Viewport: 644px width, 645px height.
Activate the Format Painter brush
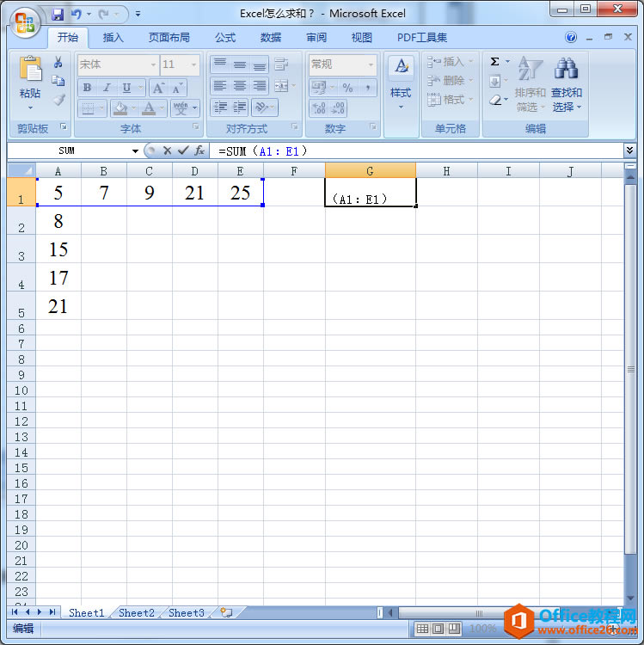click(58, 100)
